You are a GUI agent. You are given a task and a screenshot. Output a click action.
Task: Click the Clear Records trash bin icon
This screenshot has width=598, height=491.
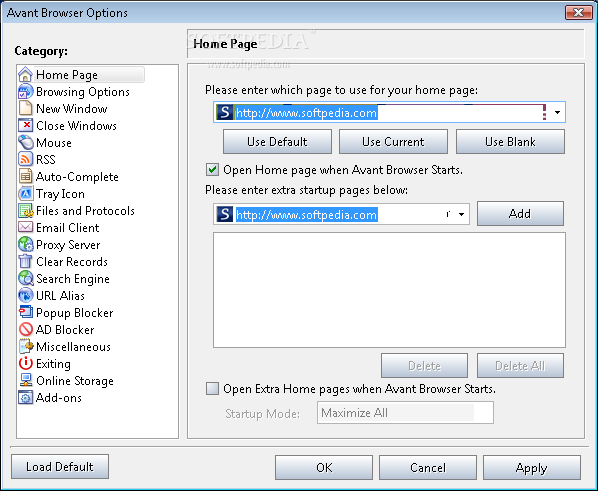pos(26,261)
